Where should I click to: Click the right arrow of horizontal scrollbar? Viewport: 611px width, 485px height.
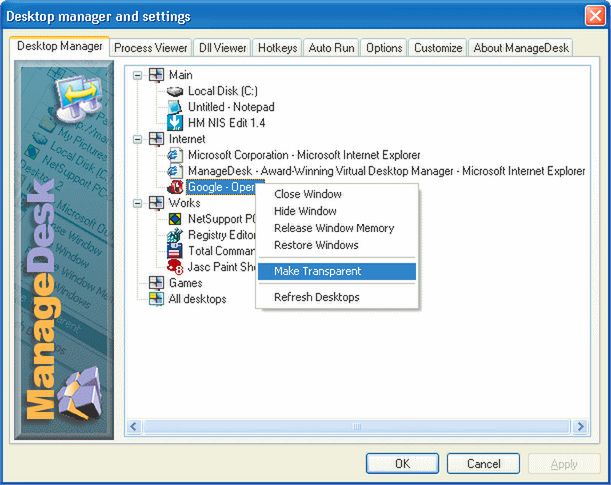[581, 426]
